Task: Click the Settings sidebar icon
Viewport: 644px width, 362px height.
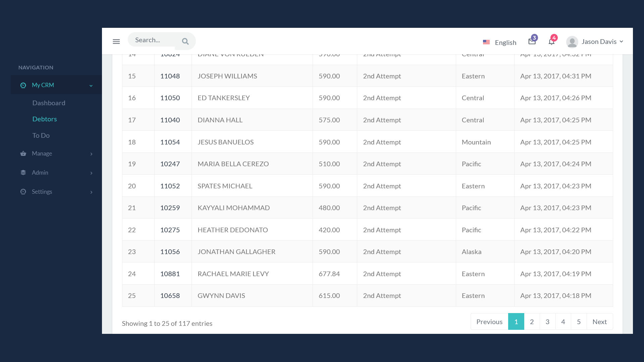Action: coord(23,192)
